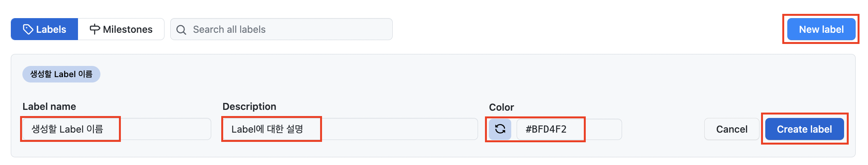Click the label preview pill badge

pyautogui.click(x=61, y=74)
